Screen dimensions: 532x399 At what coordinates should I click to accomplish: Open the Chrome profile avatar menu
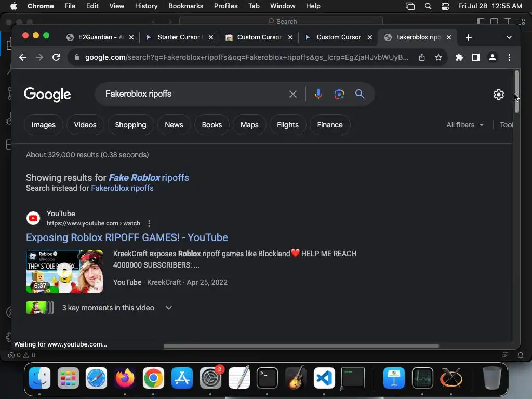click(493, 57)
